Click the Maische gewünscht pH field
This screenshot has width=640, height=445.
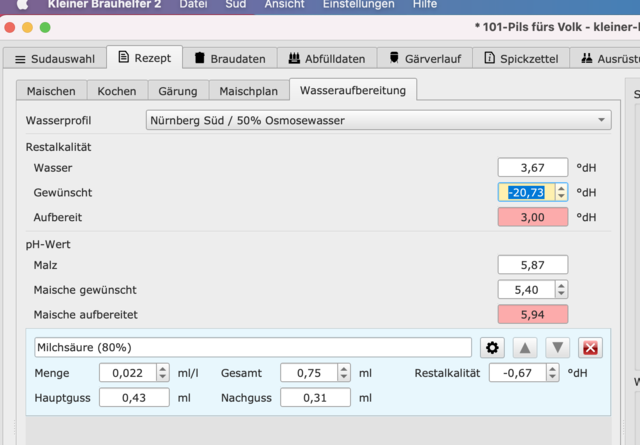click(x=526, y=290)
